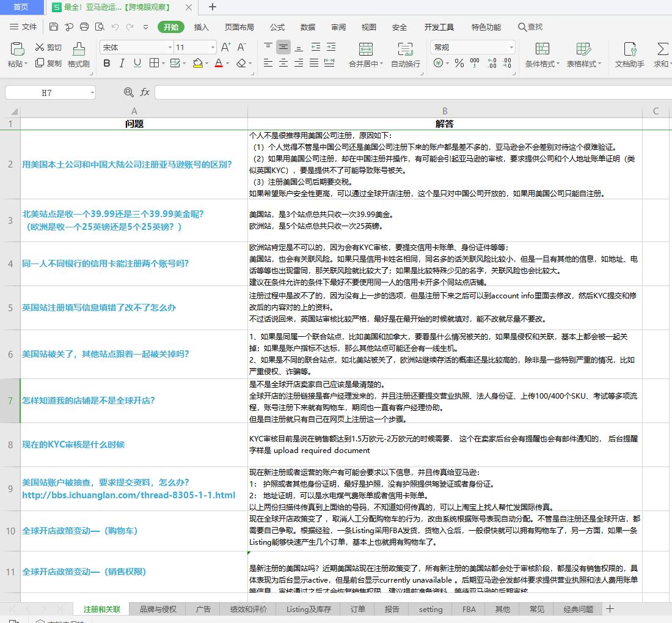
Task: Open the FBA sheet tab
Action: pos(469,609)
